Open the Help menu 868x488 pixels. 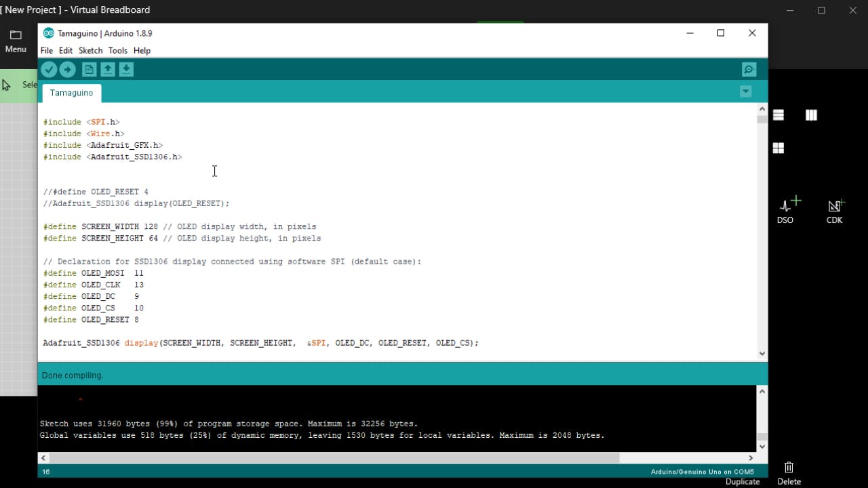pos(142,51)
